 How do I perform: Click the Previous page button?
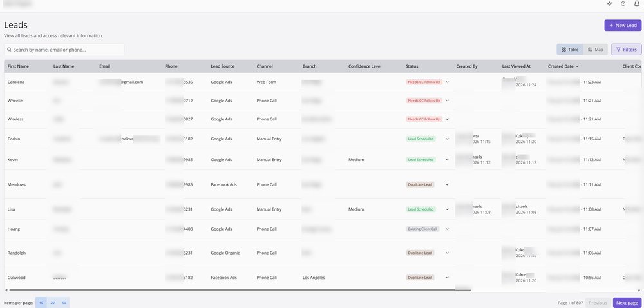coord(598,303)
